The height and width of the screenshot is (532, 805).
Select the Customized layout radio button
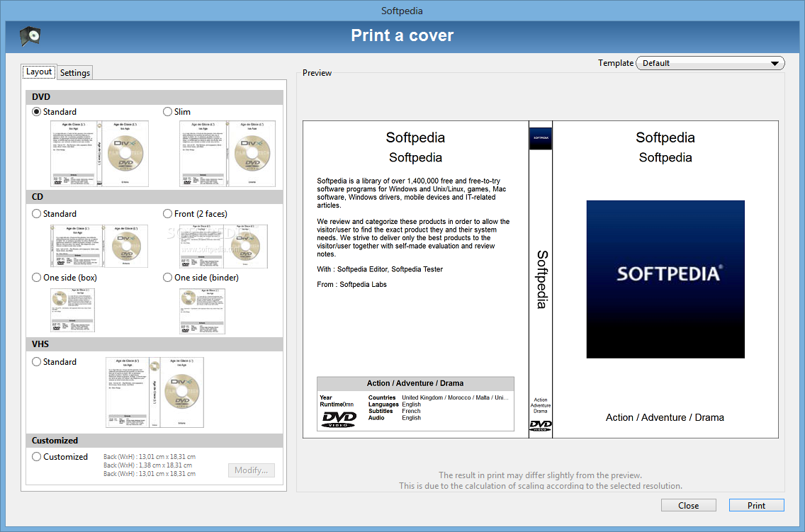[36, 457]
